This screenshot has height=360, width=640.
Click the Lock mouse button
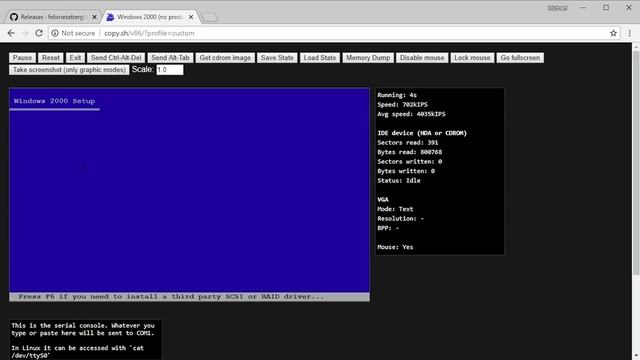(x=472, y=58)
